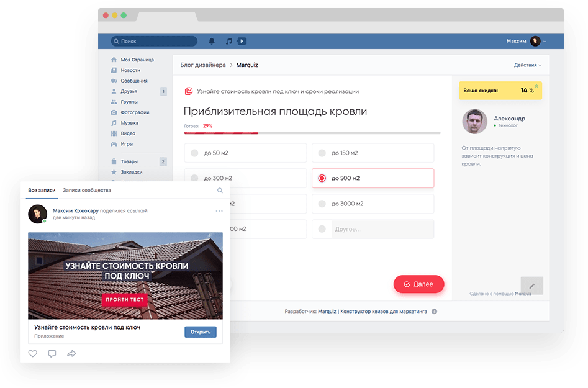Click the quiz progress bar

pos(312,133)
